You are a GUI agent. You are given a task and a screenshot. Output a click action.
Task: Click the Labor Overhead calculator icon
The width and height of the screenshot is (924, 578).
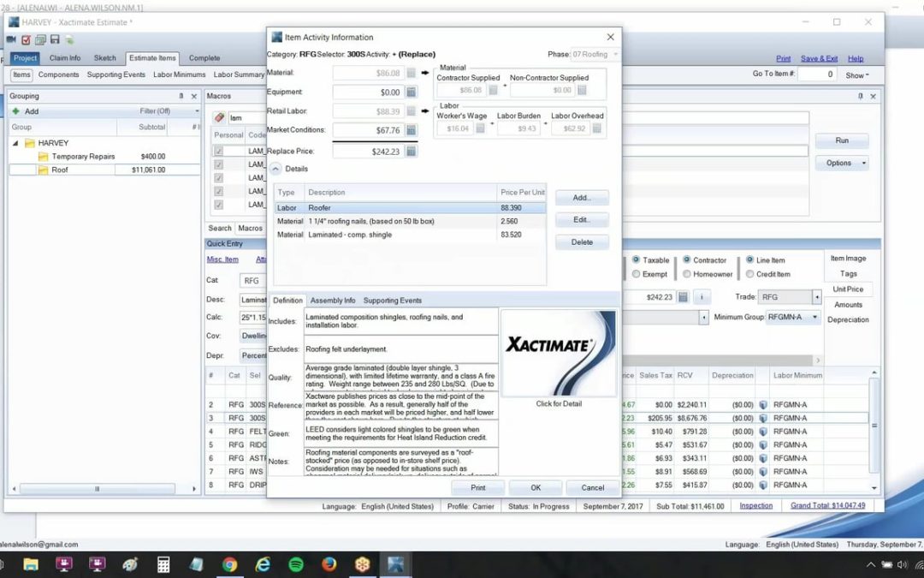(x=596, y=128)
